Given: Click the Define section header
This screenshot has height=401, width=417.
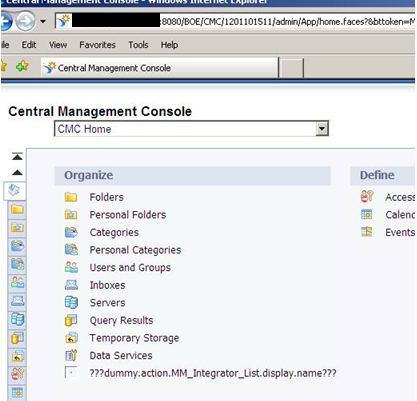Looking at the screenshot, I should point(382,175).
